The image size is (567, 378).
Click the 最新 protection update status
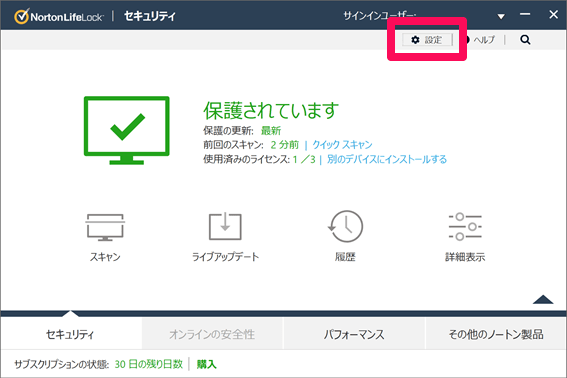click(x=271, y=131)
